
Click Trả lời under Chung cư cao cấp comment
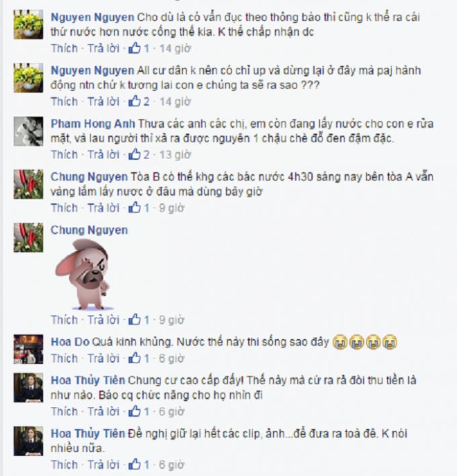103,412
